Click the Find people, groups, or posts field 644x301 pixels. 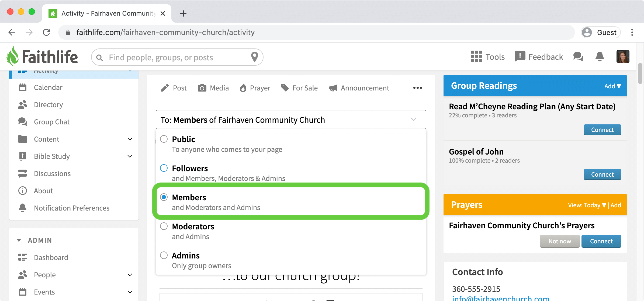tap(177, 57)
